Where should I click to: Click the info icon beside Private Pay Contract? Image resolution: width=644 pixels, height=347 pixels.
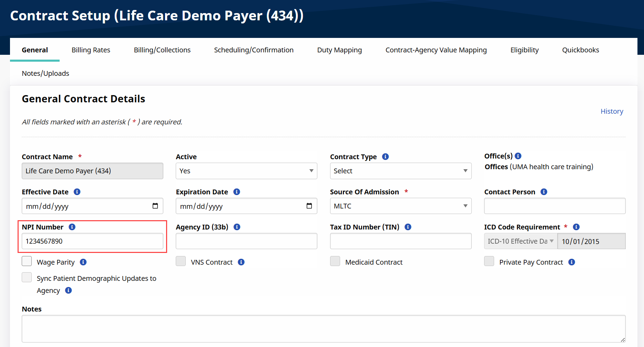[571, 262]
